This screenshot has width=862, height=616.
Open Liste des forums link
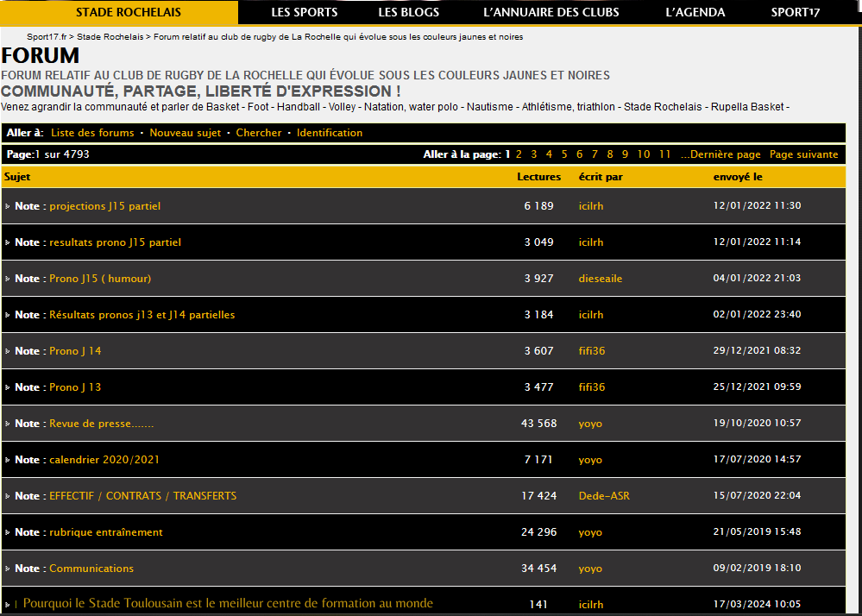[92, 133]
